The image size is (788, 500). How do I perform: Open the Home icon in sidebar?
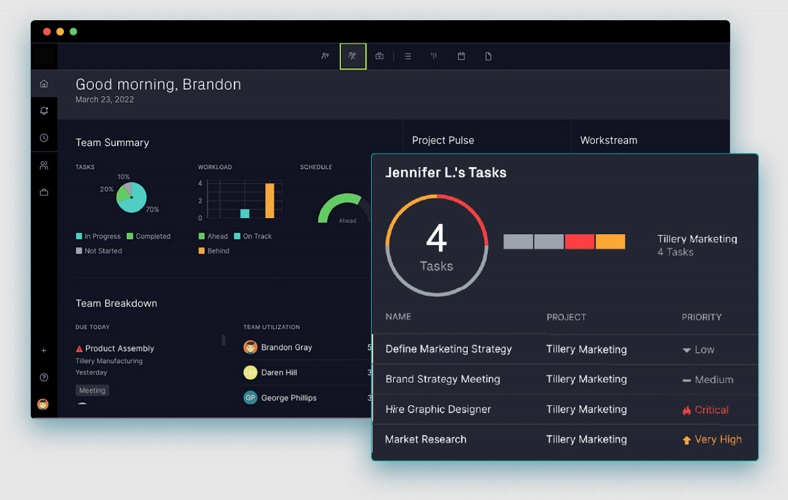[x=44, y=84]
